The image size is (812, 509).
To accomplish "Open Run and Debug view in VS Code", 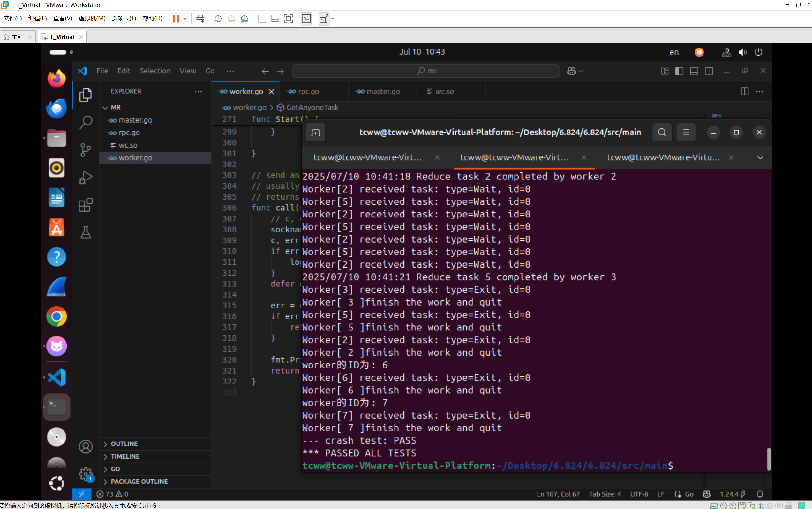I will tap(86, 178).
